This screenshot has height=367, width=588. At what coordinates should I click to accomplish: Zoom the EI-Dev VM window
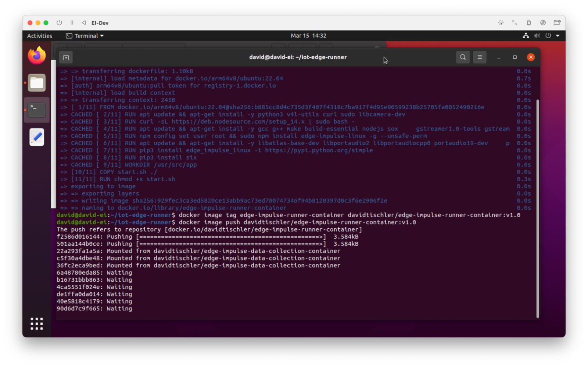(x=46, y=23)
